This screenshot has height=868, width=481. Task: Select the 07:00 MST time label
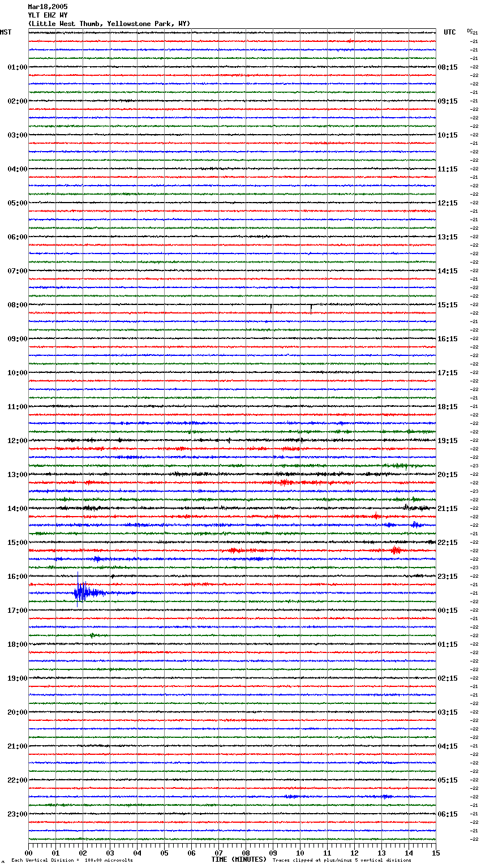pyautogui.click(x=18, y=271)
